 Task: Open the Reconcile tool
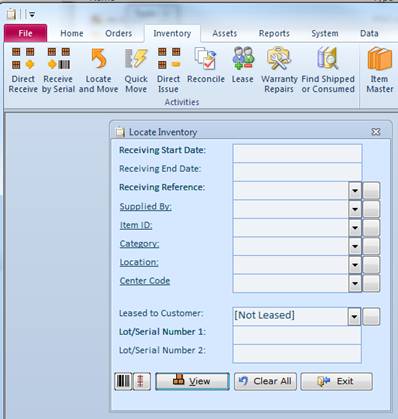tap(206, 66)
